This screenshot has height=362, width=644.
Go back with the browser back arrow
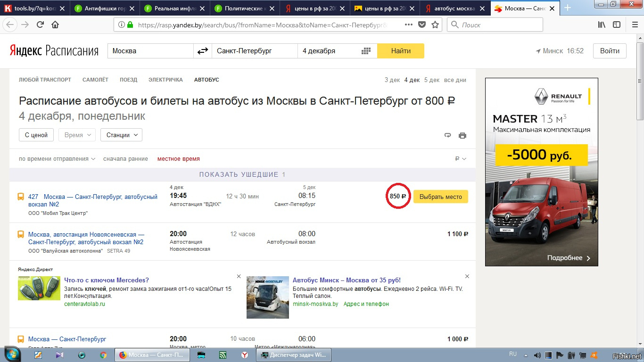[10, 25]
